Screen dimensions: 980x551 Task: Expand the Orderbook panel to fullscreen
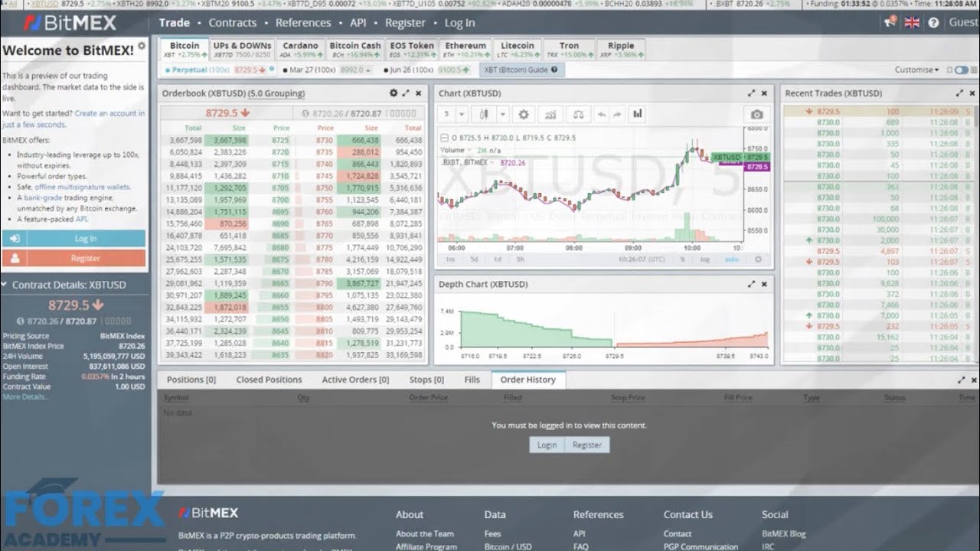406,93
